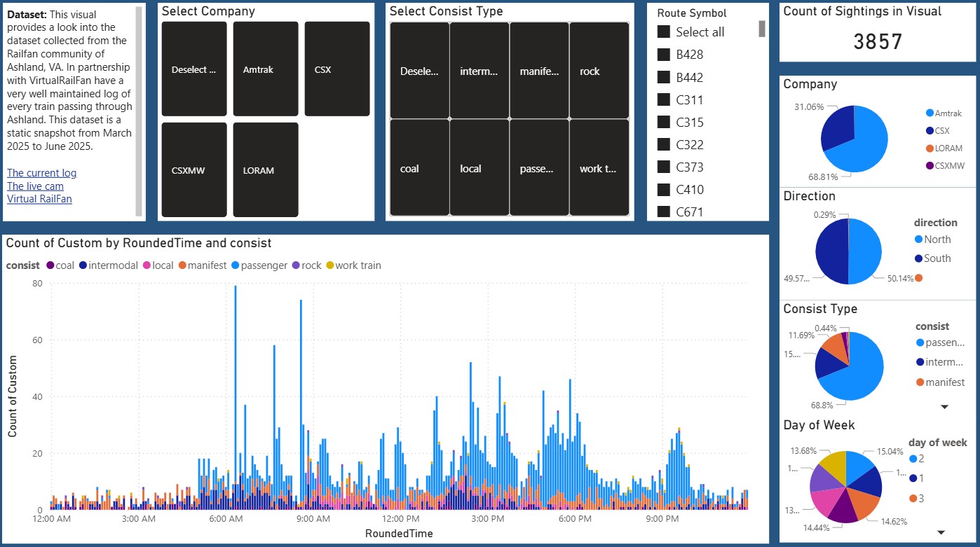Viewport: 980px width, 547px height.
Task: Follow the Virtual RailFan link
Action: [39, 198]
